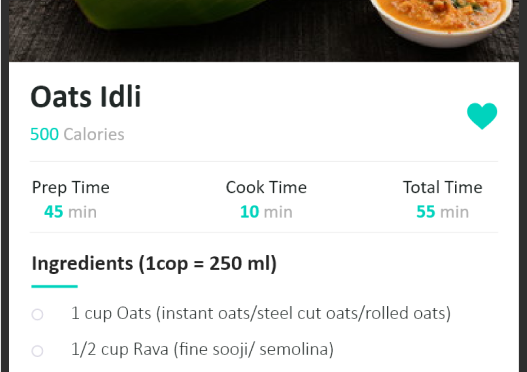Select the Oats Idli recipe title
This screenshot has height=372, width=527.
(86, 97)
